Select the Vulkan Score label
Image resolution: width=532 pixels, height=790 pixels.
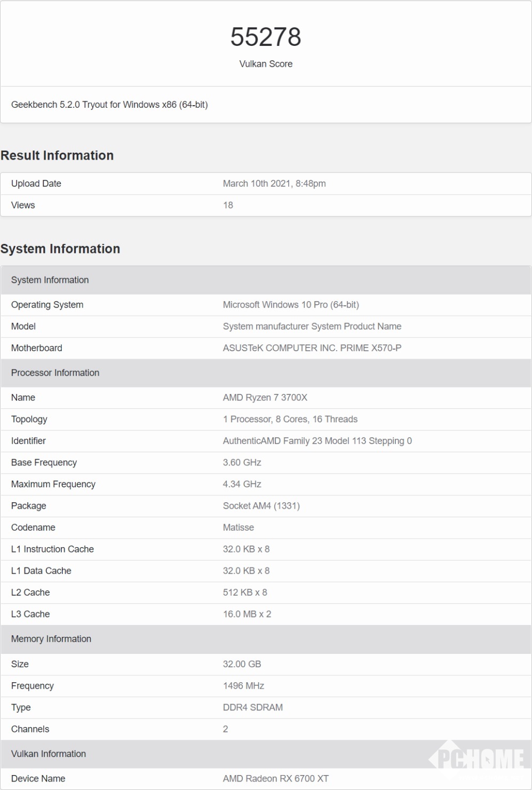(x=266, y=64)
